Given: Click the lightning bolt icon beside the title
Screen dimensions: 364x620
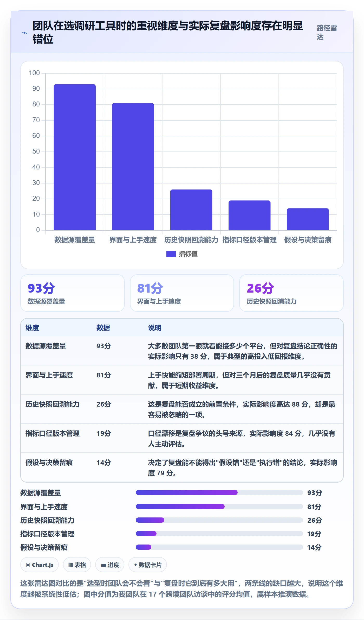Looking at the screenshot, I should click(24, 33).
